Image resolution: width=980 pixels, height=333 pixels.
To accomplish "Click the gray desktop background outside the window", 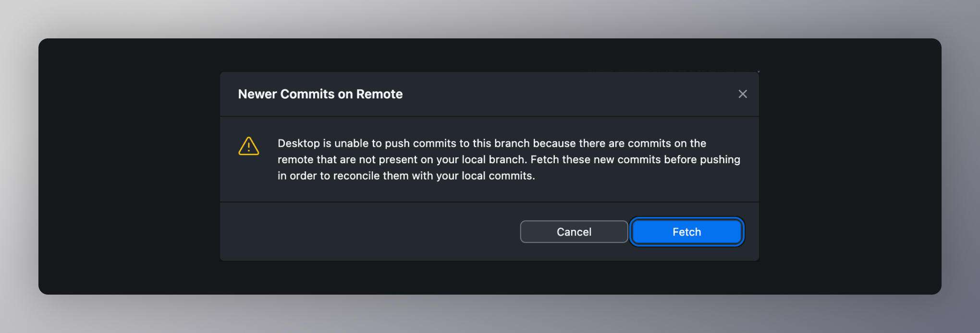I will point(490,19).
